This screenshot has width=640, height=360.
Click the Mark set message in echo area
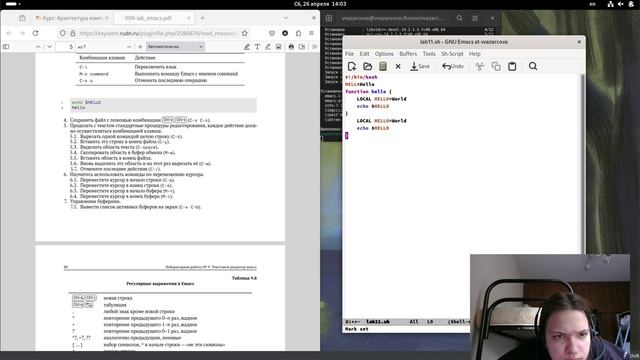[x=357, y=329]
